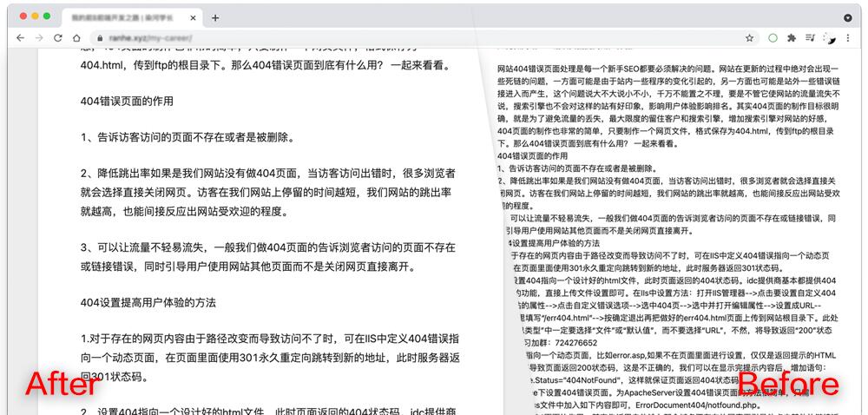Open Chrome's three-dot menu
This screenshot has width=868, height=415.
coord(850,38)
